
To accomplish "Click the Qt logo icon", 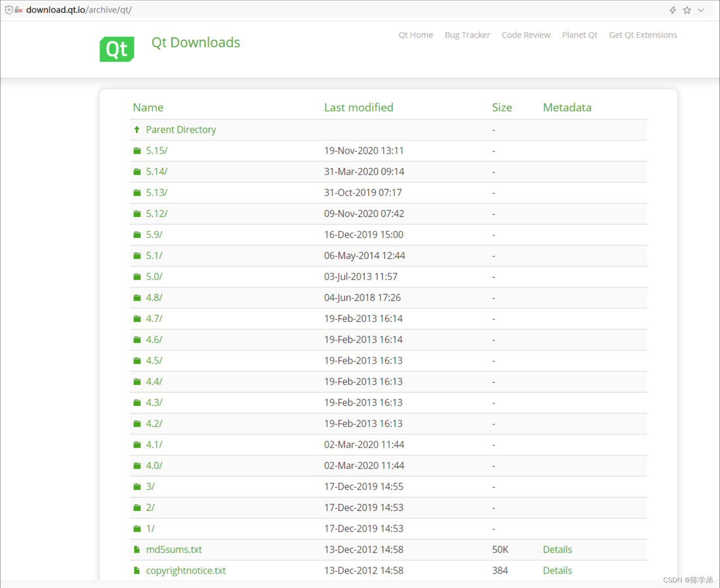I will (117, 49).
